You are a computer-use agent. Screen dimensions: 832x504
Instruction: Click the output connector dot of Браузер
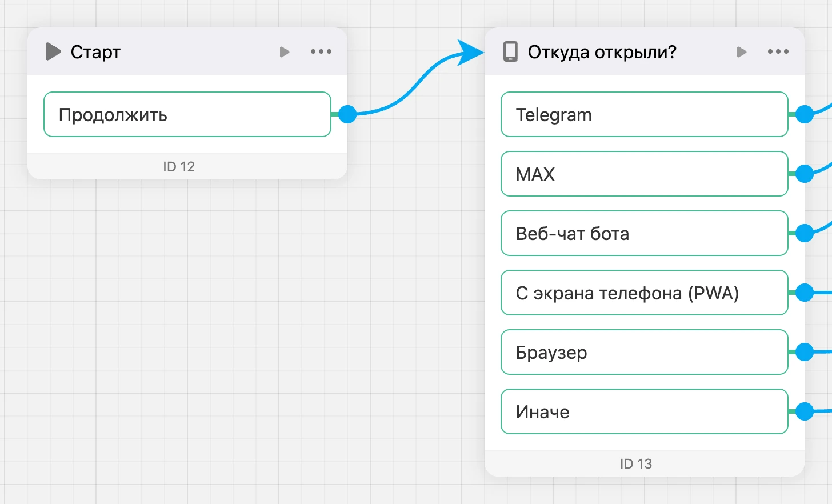click(805, 352)
